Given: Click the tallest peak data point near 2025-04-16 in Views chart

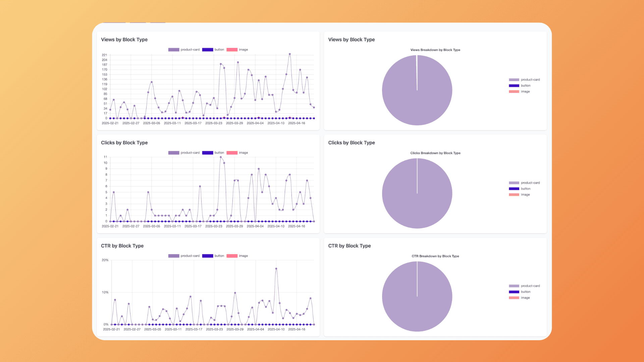Looking at the screenshot, I should pos(289,54).
